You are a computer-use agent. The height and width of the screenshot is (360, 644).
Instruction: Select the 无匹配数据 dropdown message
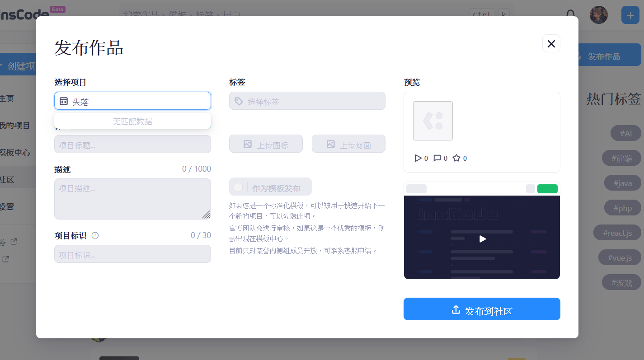pos(132,121)
